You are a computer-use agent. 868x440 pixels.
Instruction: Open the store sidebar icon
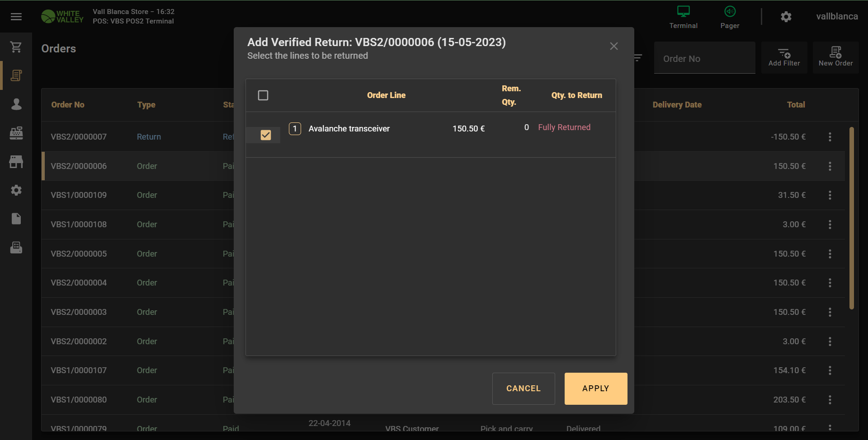coord(16,162)
